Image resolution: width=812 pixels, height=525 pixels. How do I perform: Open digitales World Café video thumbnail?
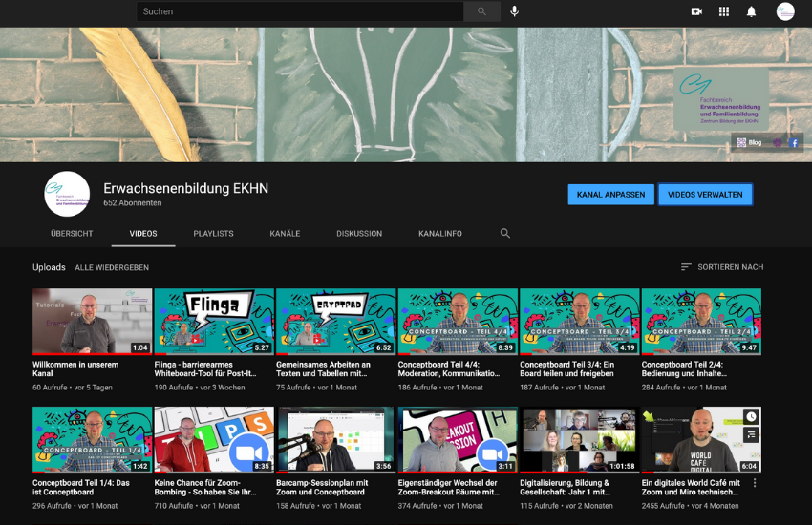tap(701, 440)
